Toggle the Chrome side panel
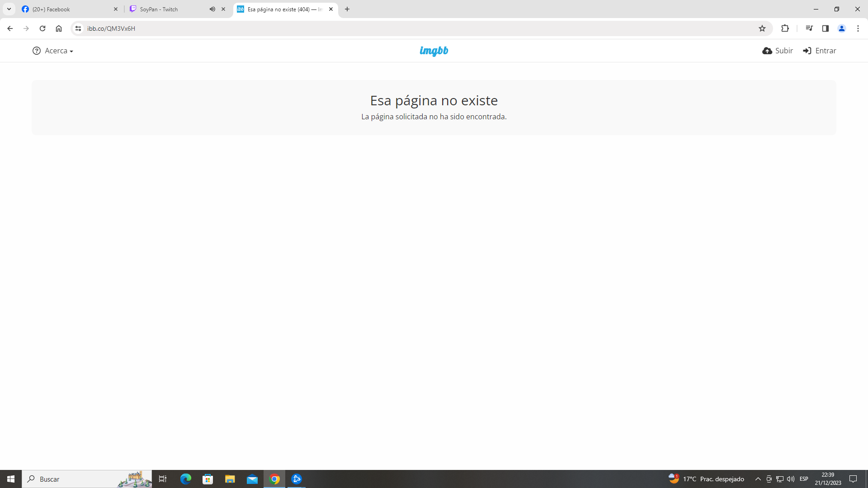Viewport: 868px width, 488px height. (x=826, y=28)
